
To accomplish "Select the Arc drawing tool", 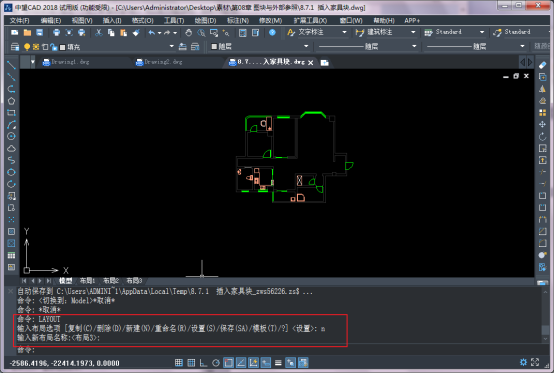I will point(11,125).
